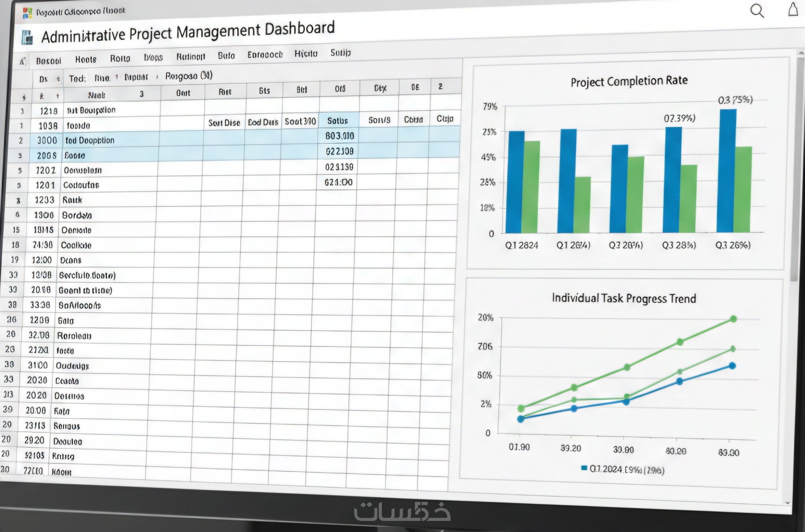805x532 pixels.
Task: Open the Hoots menu
Action: 86,60
